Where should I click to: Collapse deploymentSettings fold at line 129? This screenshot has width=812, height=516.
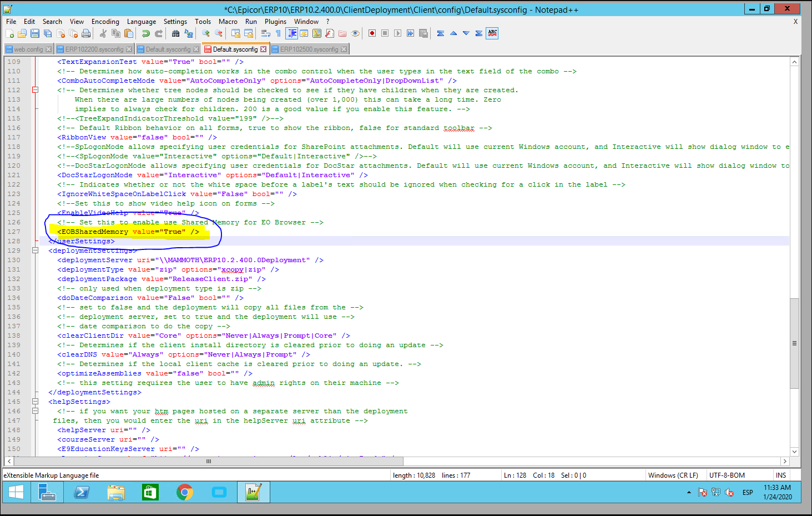coord(35,251)
